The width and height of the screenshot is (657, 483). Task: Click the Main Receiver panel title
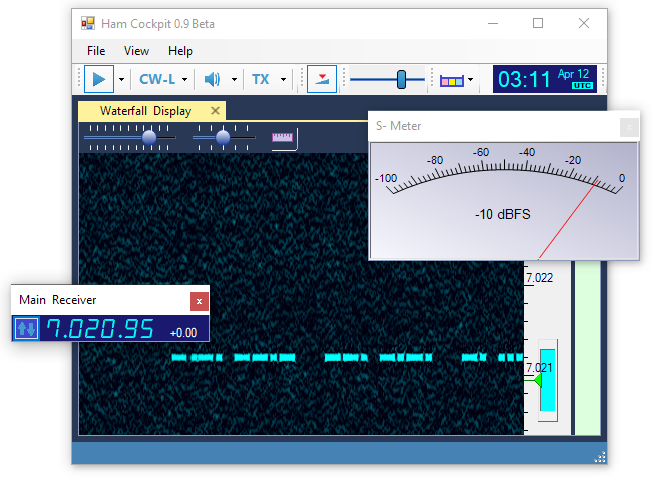tap(58, 300)
